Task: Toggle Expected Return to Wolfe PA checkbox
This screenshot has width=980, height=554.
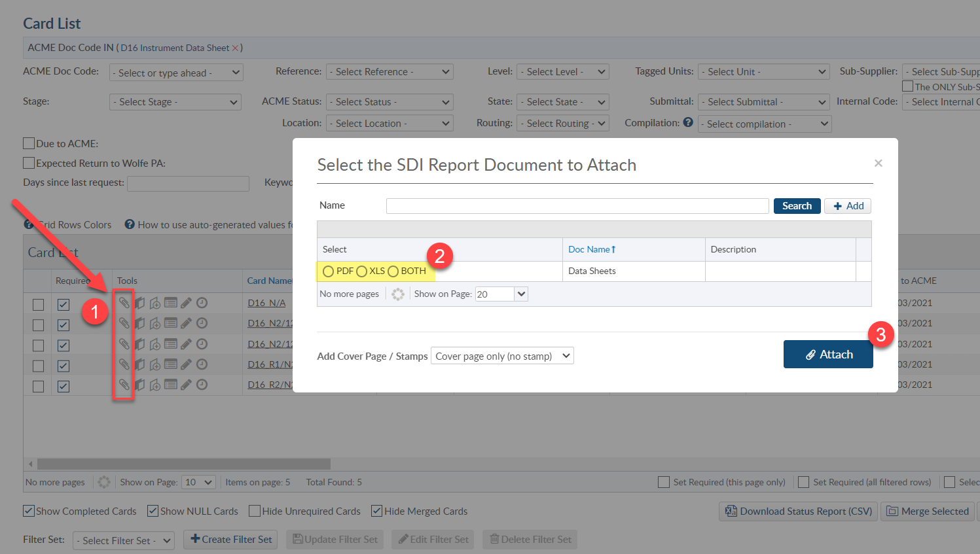Action: click(29, 163)
